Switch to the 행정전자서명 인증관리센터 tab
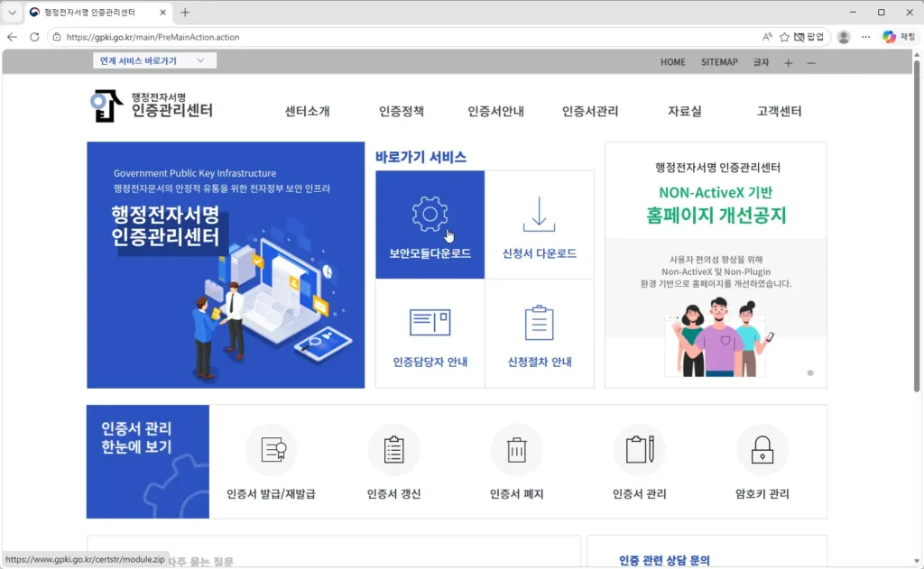Image resolution: width=924 pixels, height=569 pixels. (x=88, y=13)
